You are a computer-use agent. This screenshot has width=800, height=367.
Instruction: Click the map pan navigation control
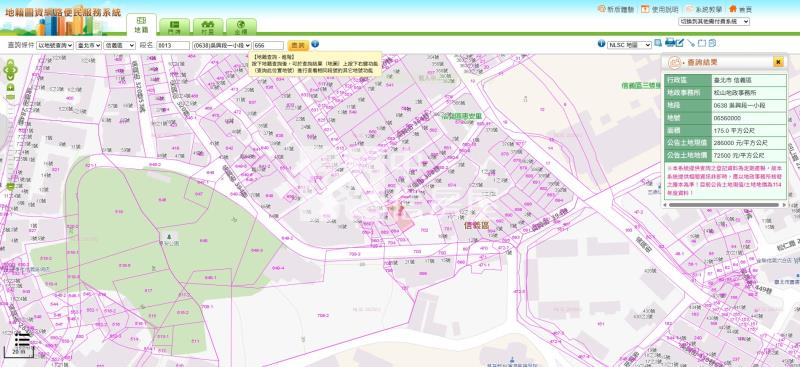click(10, 69)
